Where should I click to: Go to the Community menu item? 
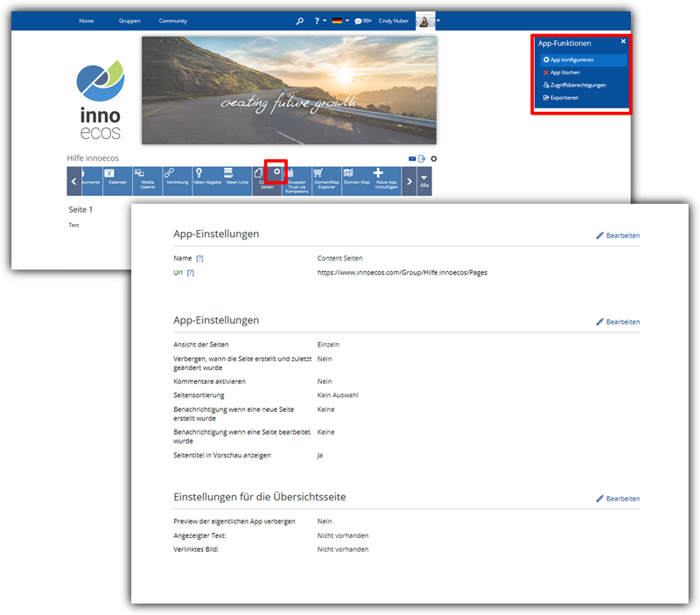click(x=172, y=20)
